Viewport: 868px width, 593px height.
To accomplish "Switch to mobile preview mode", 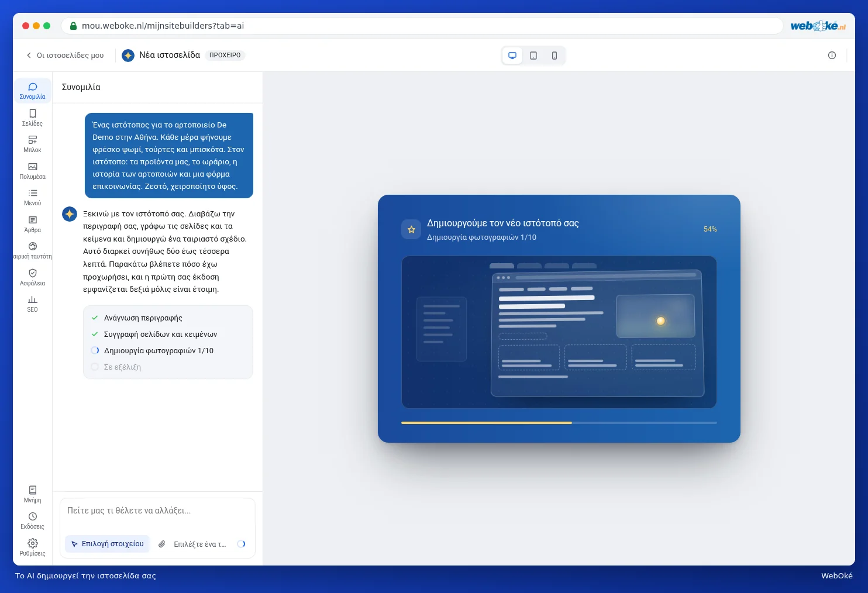I will 554,56.
